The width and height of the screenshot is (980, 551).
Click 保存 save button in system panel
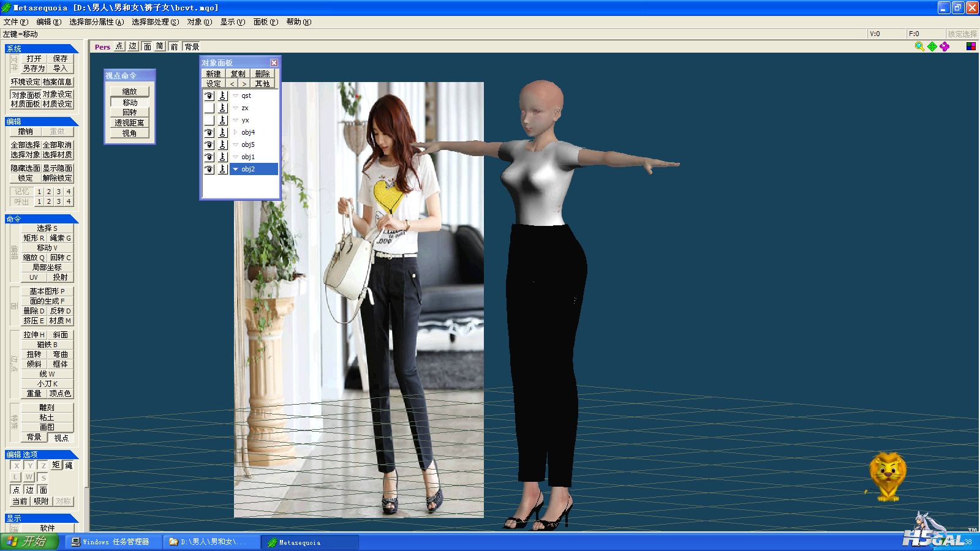[x=60, y=59]
